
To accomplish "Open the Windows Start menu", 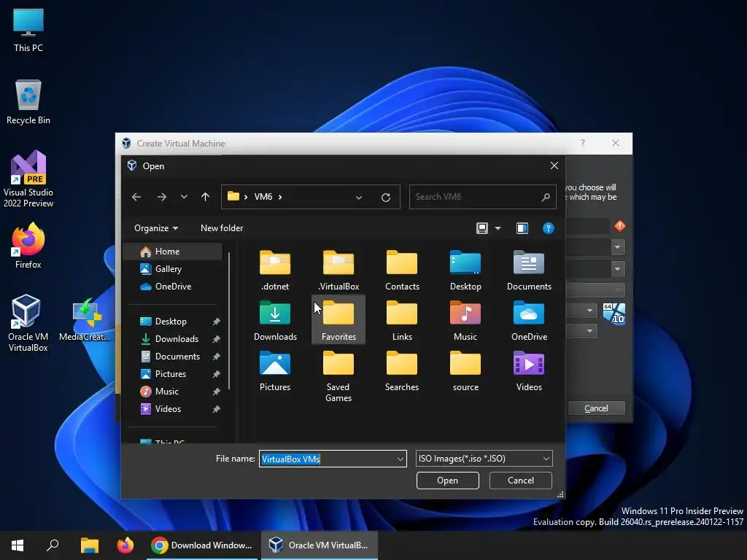I will click(18, 545).
